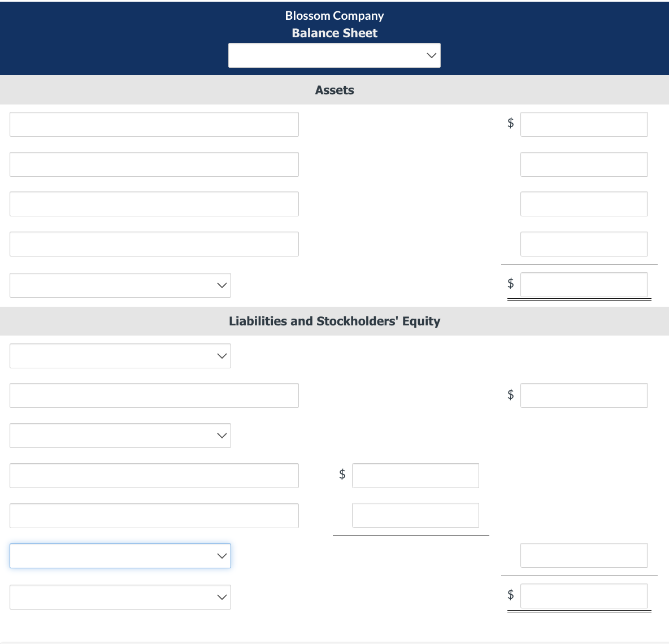669x644 pixels.
Task: Open the first Liabilities section dropdown
Action: 120,356
